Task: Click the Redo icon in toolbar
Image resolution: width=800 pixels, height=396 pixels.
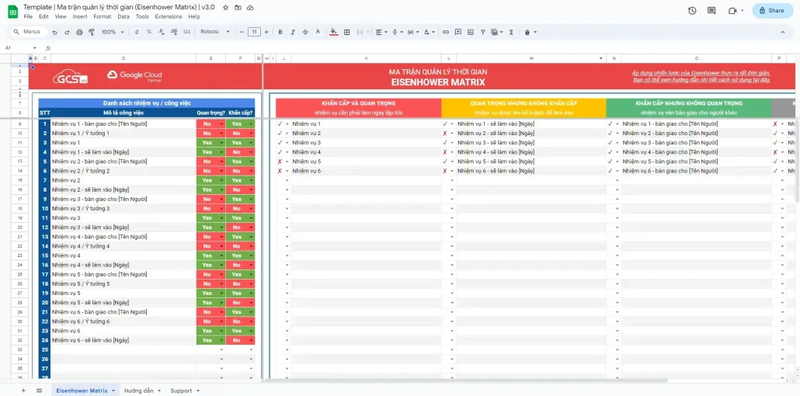Action: [67, 32]
